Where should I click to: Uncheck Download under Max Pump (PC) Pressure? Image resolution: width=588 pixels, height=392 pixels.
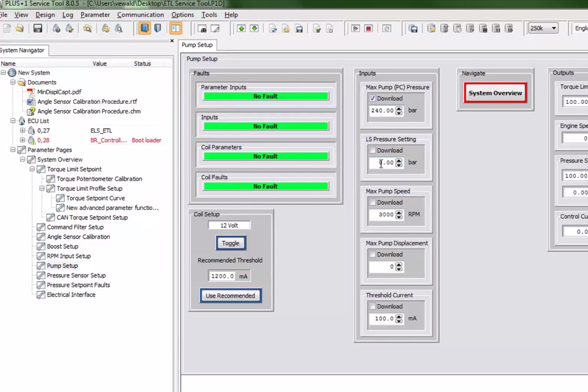pyautogui.click(x=372, y=98)
